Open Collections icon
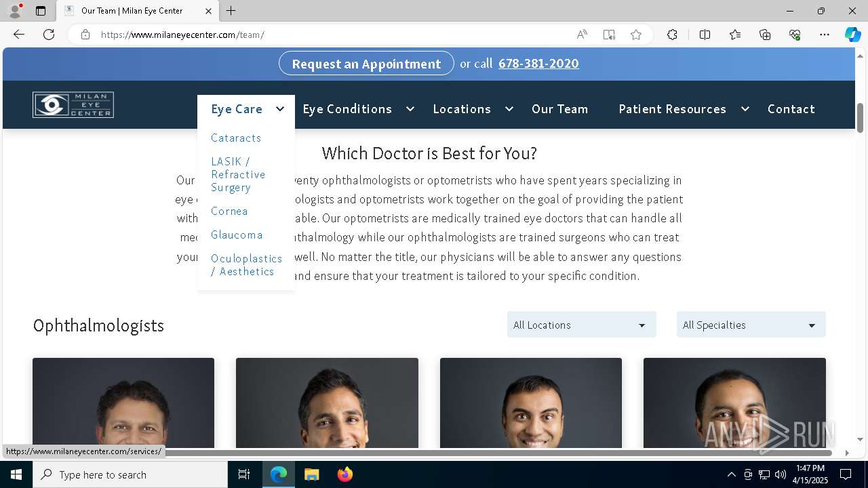Screen dimensions: 868x488 765,35
